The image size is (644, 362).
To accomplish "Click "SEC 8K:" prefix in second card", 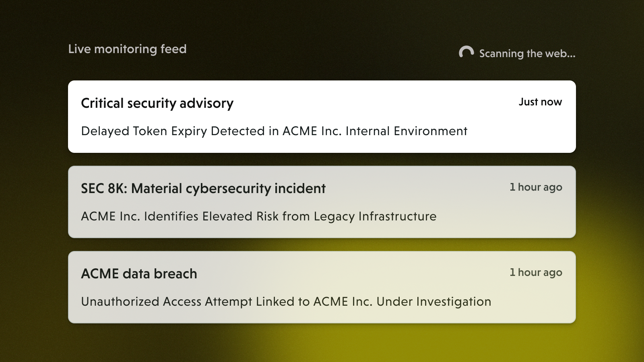I will point(104,189).
